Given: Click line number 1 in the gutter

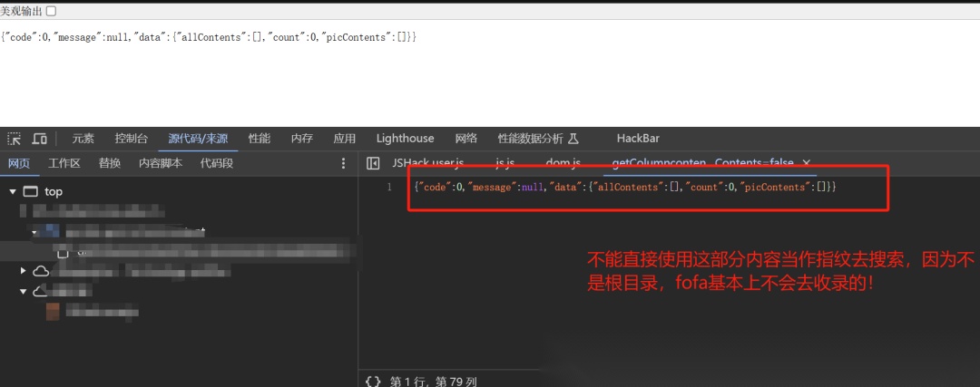Looking at the screenshot, I should point(389,188).
